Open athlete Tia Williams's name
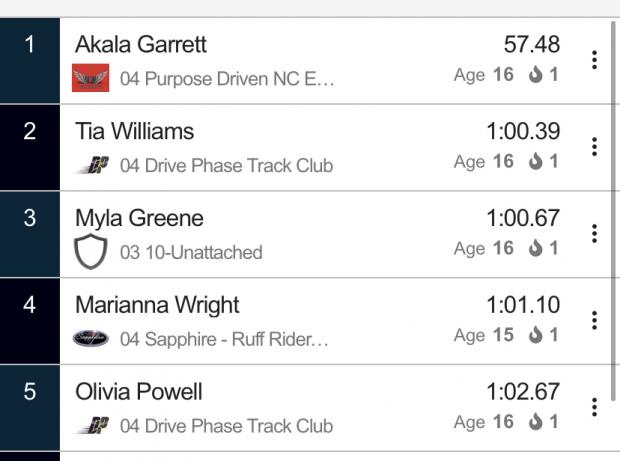The width and height of the screenshot is (620, 461). click(134, 131)
